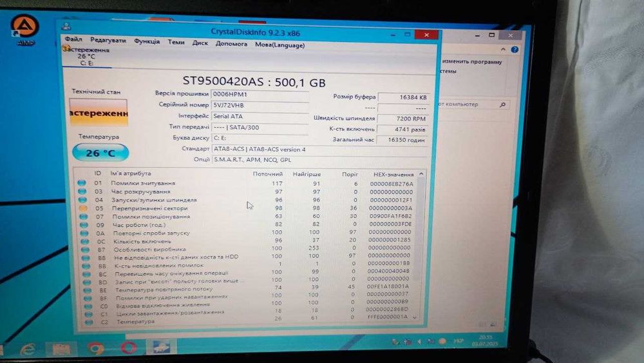Select the Помилки зчитування attribute name
Image resolution: width=644 pixels, height=363 pixels.
click(143, 183)
